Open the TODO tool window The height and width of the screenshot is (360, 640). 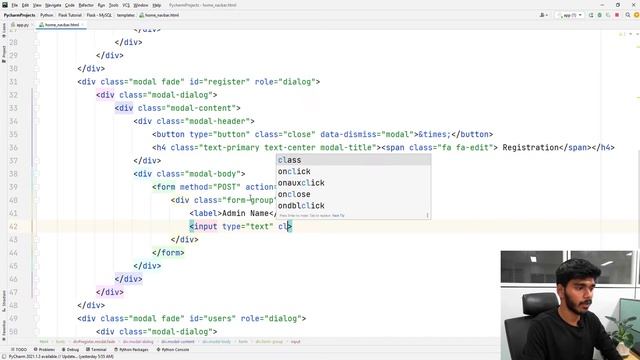pos(18,350)
